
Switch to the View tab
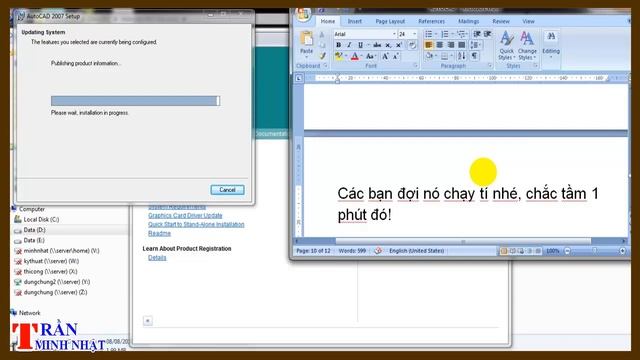click(x=528, y=21)
